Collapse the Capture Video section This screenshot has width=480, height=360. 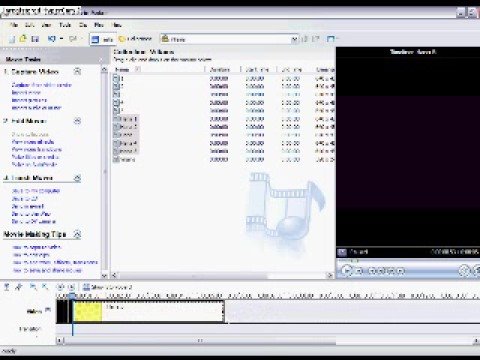point(77,71)
